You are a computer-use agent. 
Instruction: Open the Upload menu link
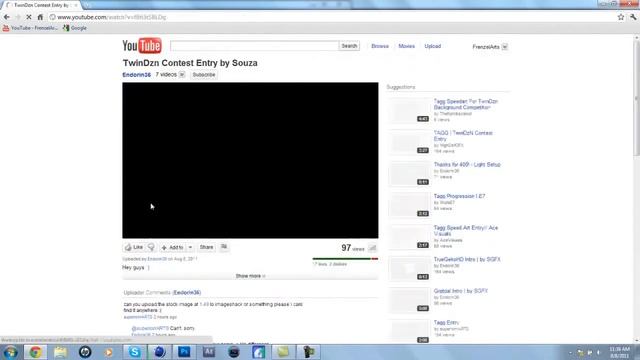433,46
